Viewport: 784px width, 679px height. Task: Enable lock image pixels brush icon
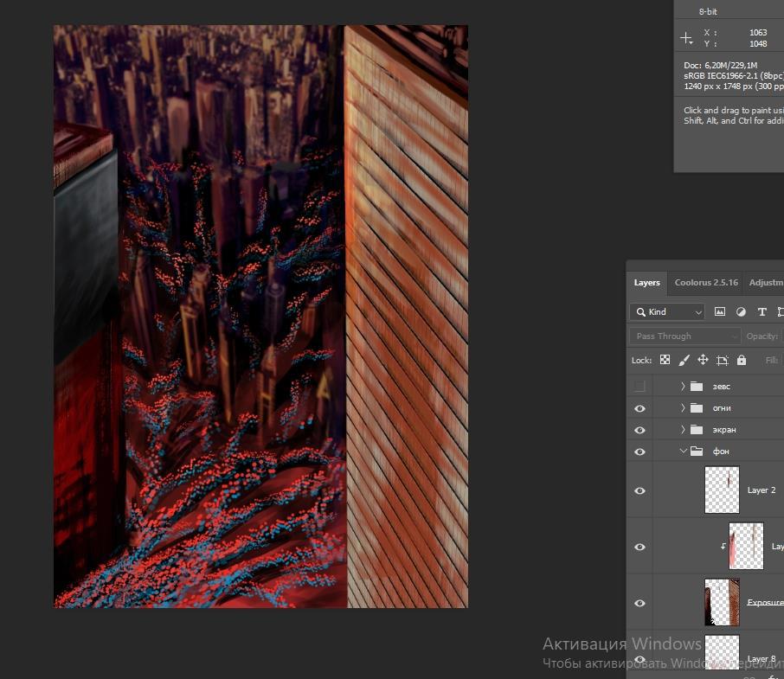(x=684, y=360)
